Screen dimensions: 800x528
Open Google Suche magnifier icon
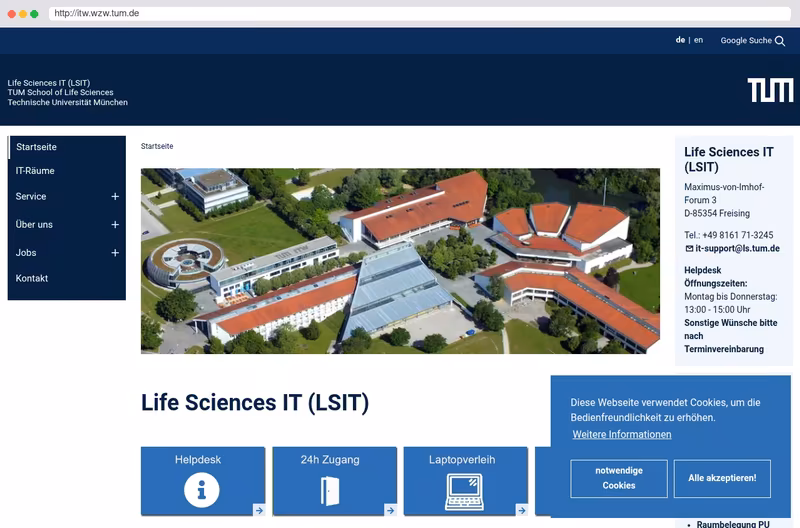point(780,41)
